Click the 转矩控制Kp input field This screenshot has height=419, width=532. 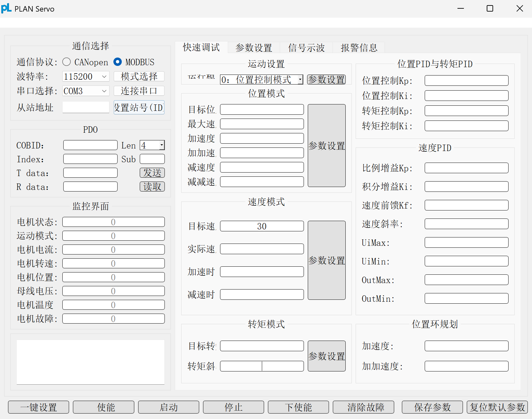pyautogui.click(x=466, y=111)
